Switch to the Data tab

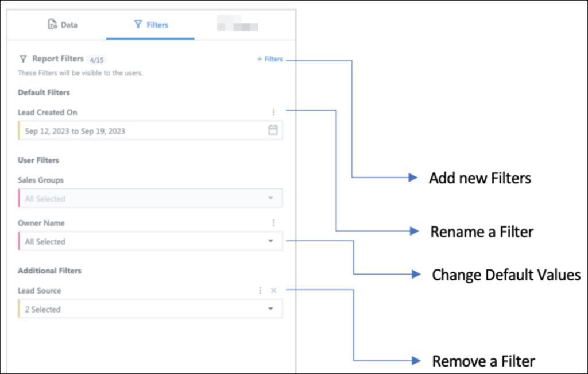62,24
